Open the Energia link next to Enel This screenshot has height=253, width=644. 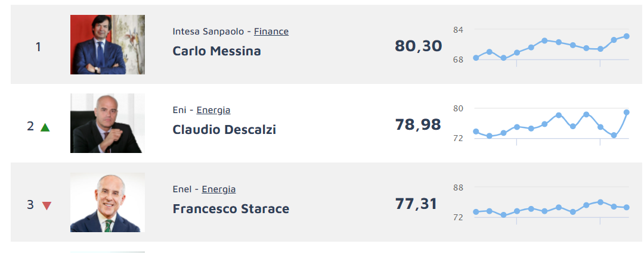pos(219,189)
